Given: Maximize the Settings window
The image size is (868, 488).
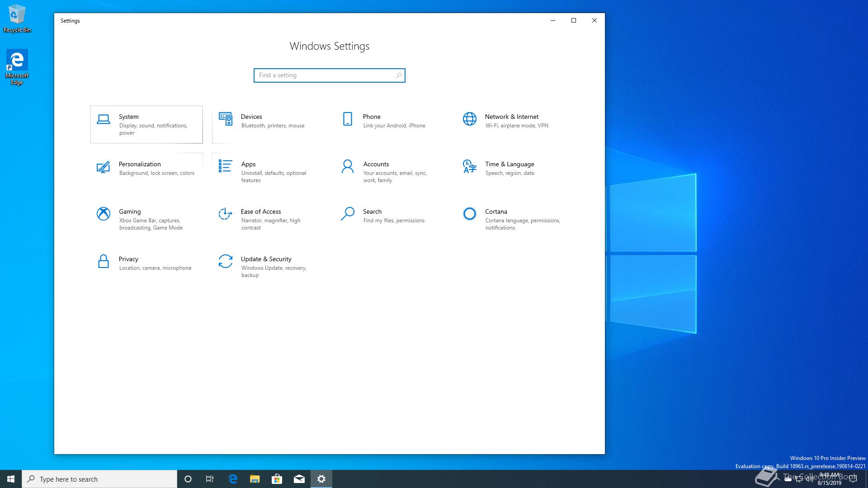Looking at the screenshot, I should tap(574, 20).
